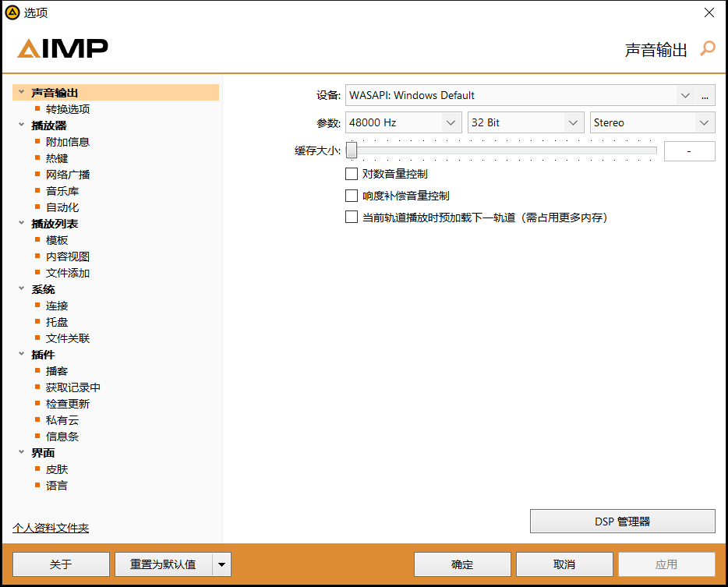
Task: Collapse the 界面 tree section
Action: tap(21, 452)
